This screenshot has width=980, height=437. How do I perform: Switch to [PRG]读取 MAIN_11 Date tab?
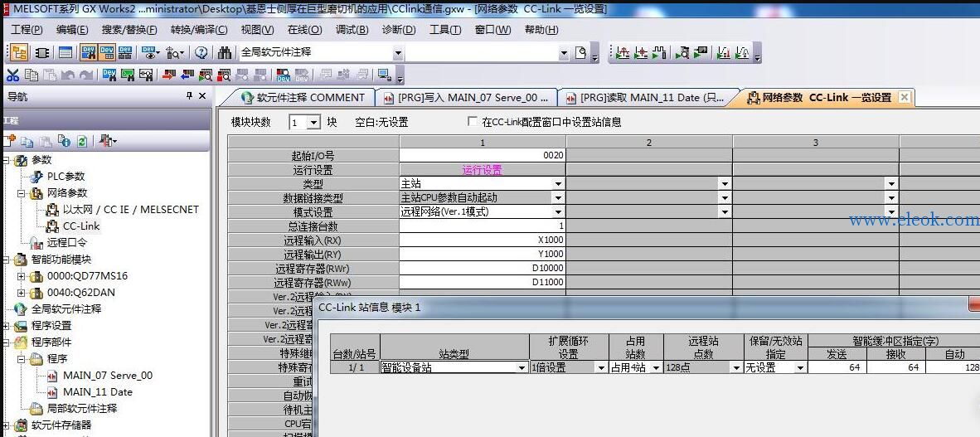(x=644, y=98)
